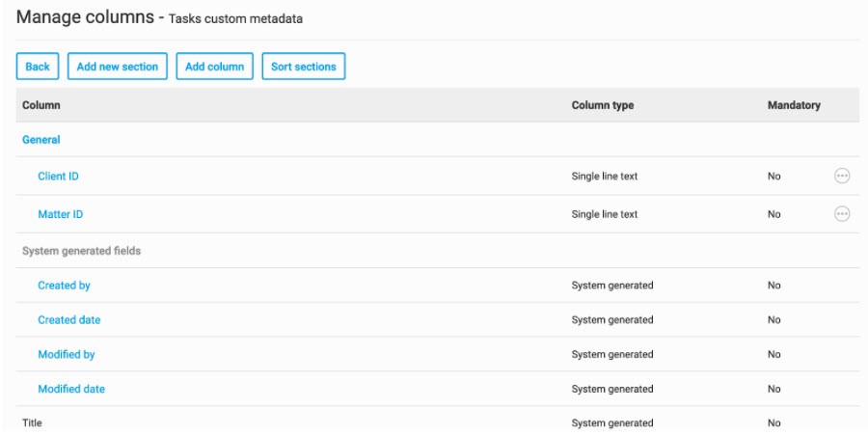
Task: Open the options menu for Client ID
Action: 841,176
